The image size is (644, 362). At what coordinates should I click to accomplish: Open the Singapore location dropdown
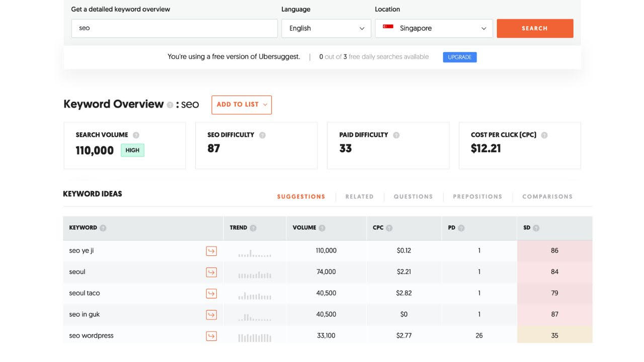click(434, 28)
